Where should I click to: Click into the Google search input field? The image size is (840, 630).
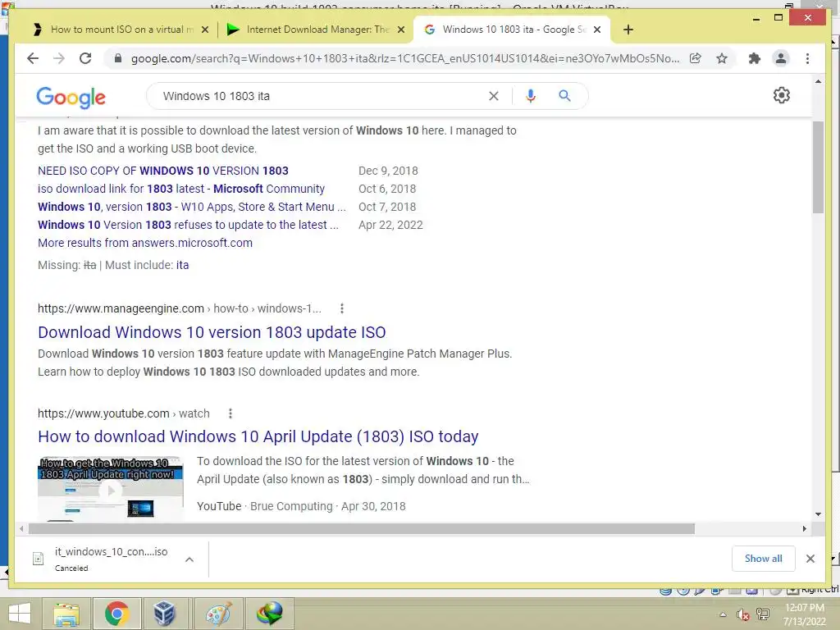[322, 96]
